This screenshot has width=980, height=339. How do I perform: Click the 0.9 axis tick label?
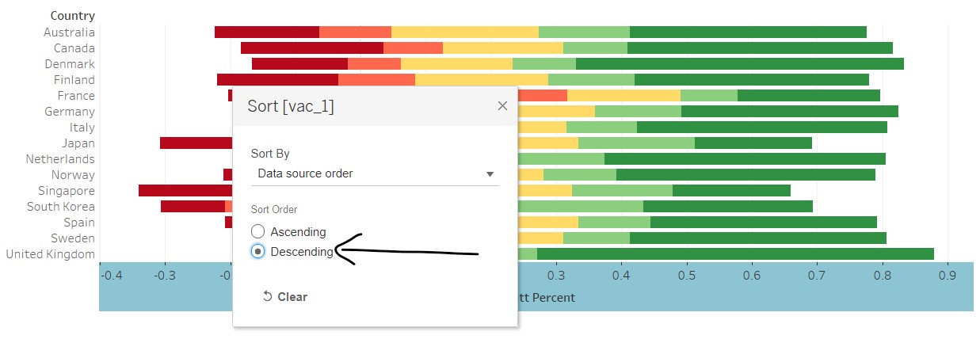point(948,276)
